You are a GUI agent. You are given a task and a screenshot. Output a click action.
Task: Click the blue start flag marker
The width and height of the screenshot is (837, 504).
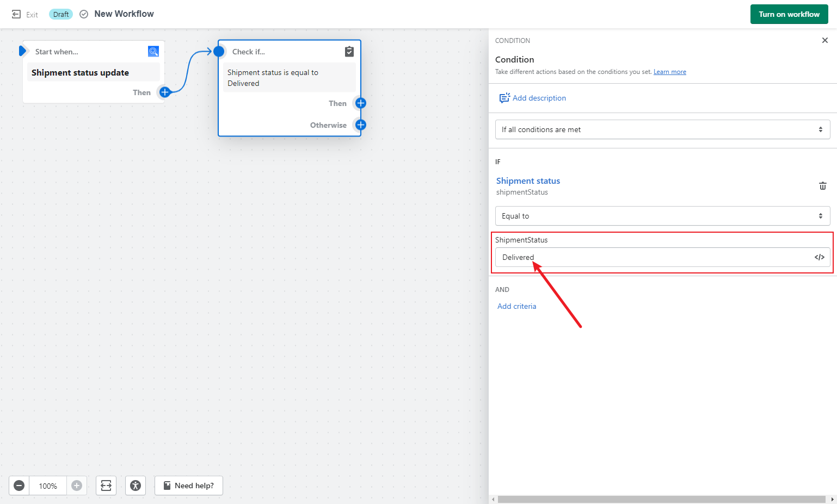(x=22, y=51)
